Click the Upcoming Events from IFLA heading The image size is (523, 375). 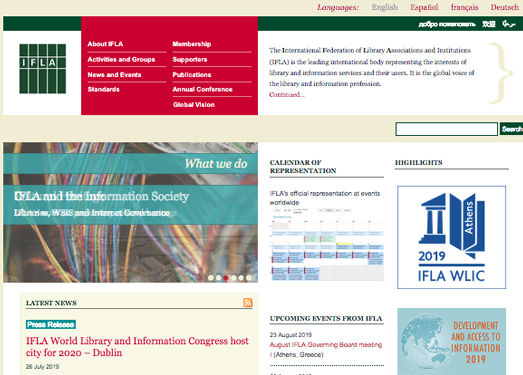326,318
